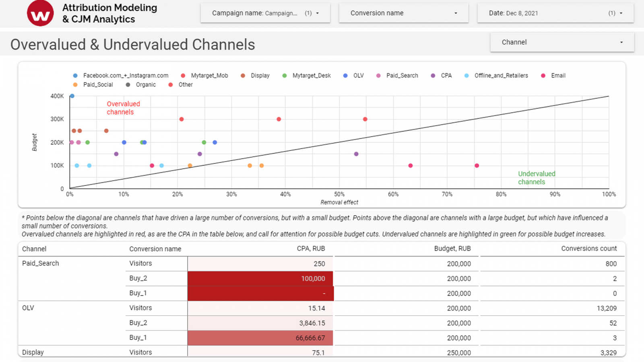
Task: Select the Paid_Social legend item
Action: click(98, 85)
